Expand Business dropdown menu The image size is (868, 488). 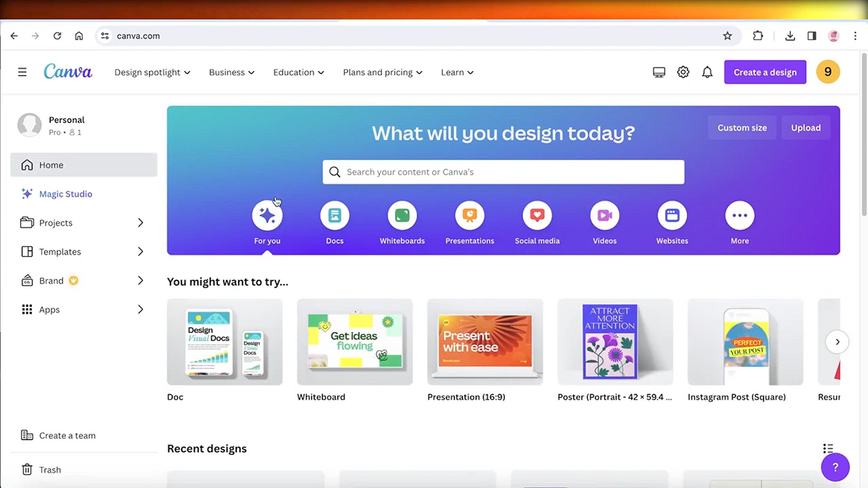pyautogui.click(x=231, y=72)
